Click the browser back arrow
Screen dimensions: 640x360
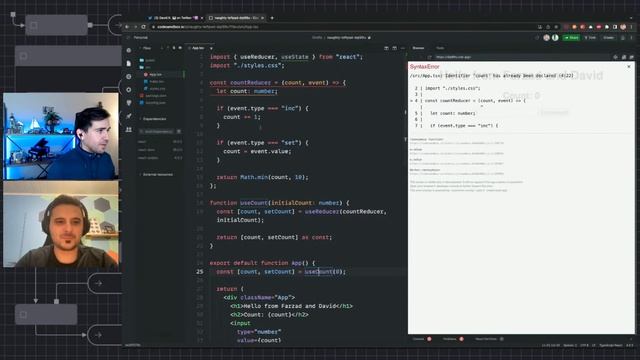[x=127, y=27]
